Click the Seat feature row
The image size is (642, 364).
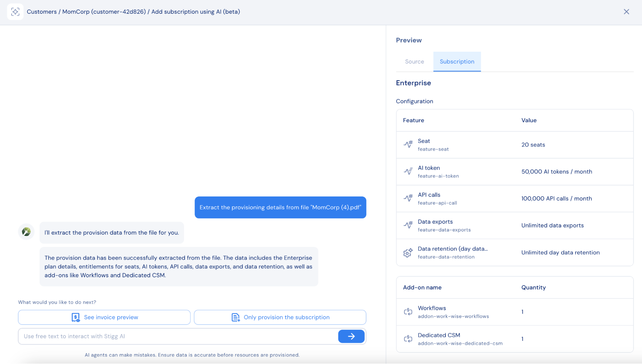tap(514, 145)
